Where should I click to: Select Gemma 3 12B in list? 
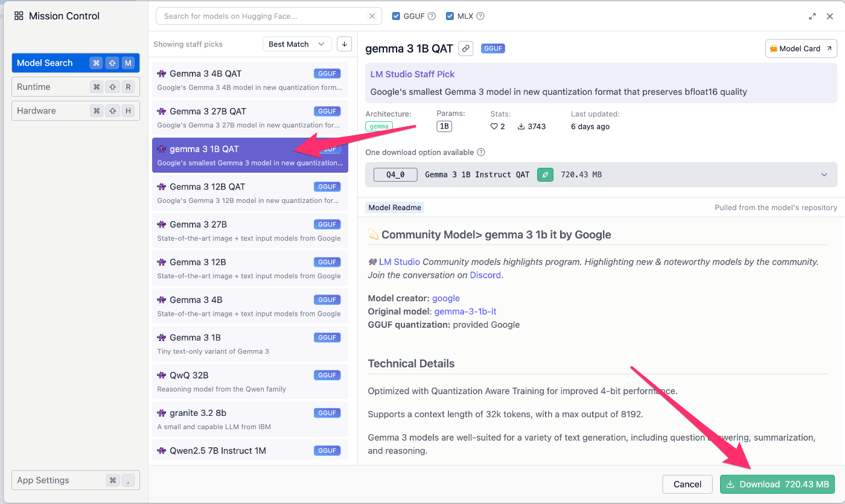[250, 269]
